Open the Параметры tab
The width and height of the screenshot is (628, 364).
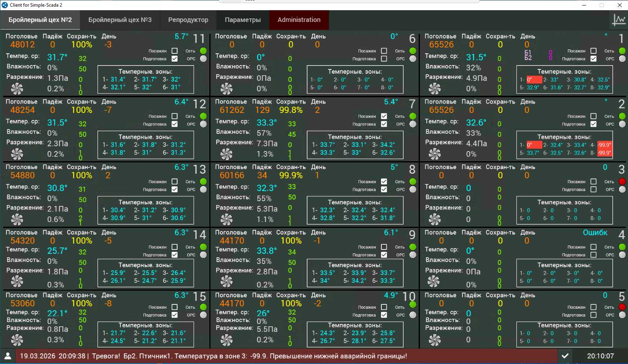tap(243, 20)
